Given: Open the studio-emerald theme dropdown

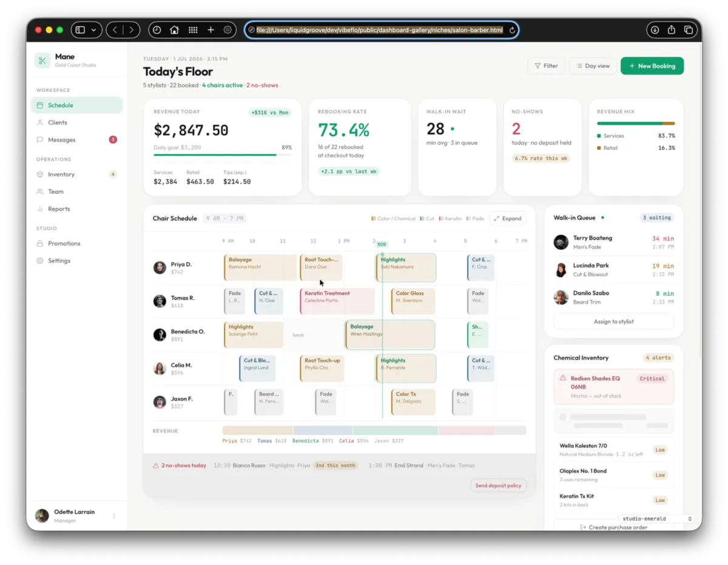Looking at the screenshot, I should [x=656, y=519].
